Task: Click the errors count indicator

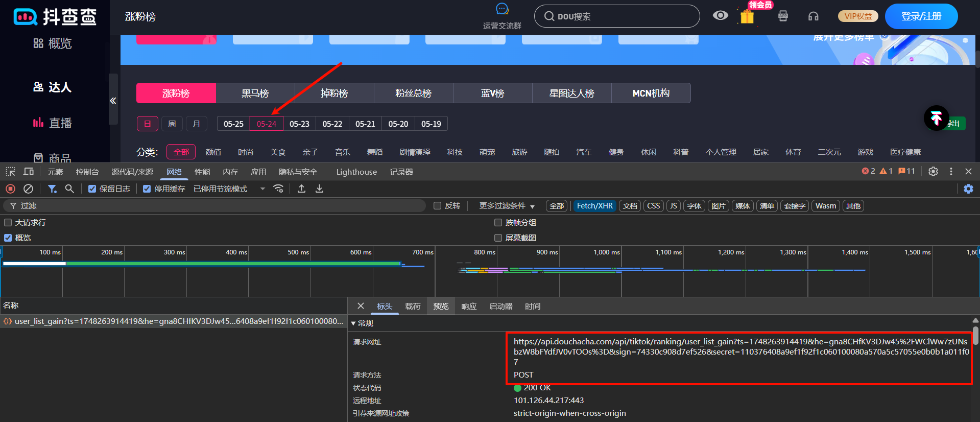Action: pyautogui.click(x=869, y=171)
